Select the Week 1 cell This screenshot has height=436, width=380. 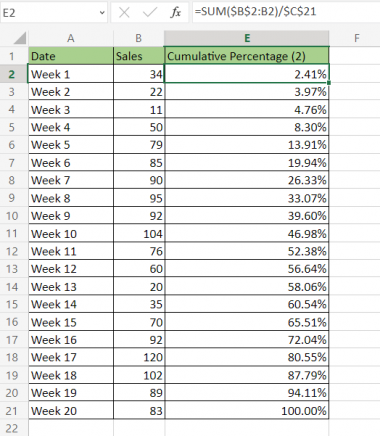click(x=71, y=74)
